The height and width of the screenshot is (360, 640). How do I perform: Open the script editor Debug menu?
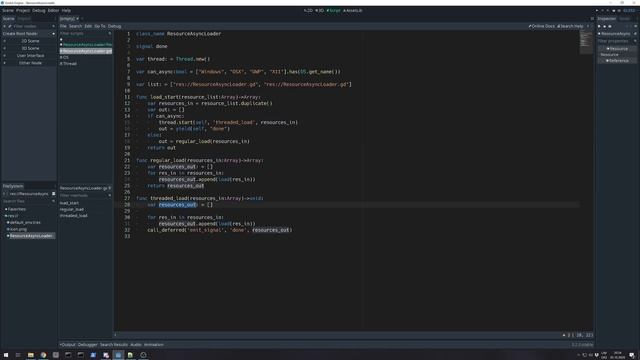click(114, 26)
